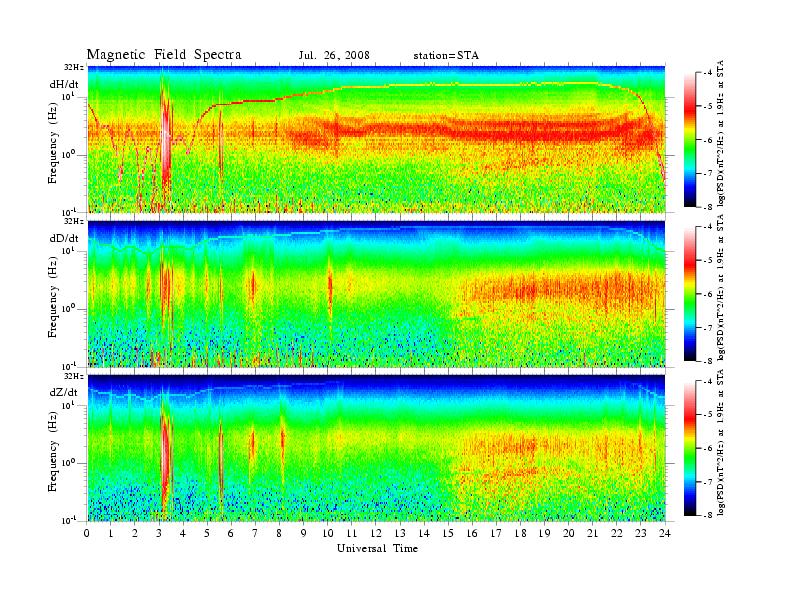792x612 pixels.
Task: Click the dH/dt spectrogram plot
Action: click(376, 139)
